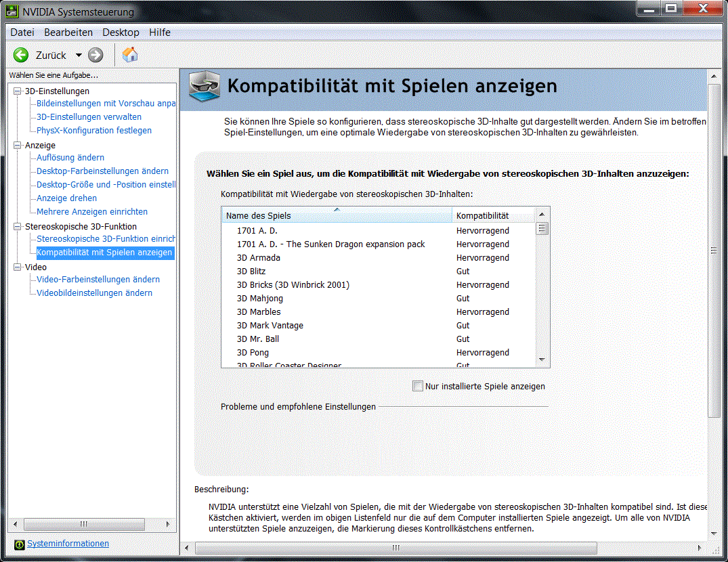
Task: Collapse Stereoskopische 3D-Funktion tree node
Action: pos(18,226)
